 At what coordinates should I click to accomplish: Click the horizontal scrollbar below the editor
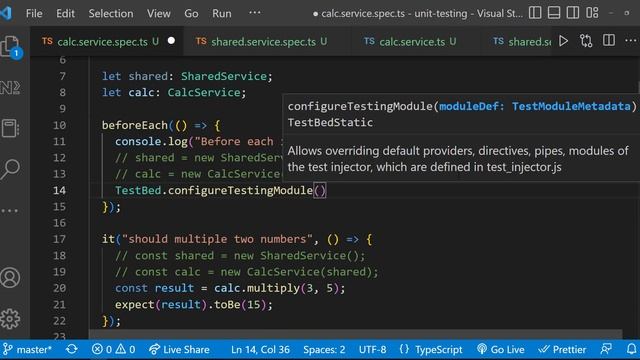[x=355, y=335]
